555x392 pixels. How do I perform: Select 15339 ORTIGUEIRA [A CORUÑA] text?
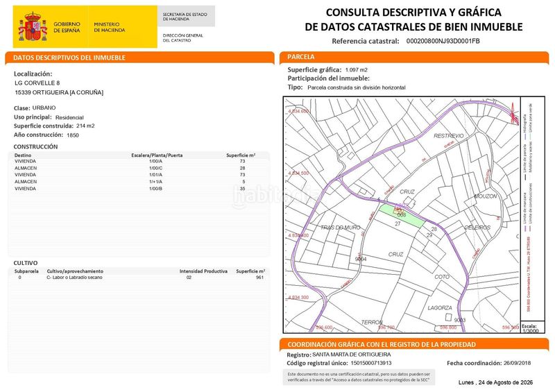(x=59, y=92)
